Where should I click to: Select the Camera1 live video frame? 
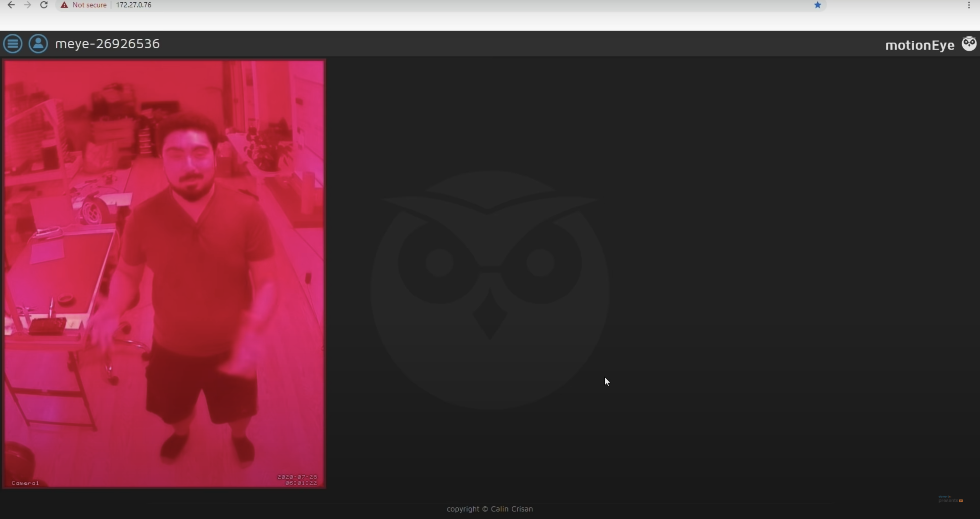pyautogui.click(x=164, y=274)
